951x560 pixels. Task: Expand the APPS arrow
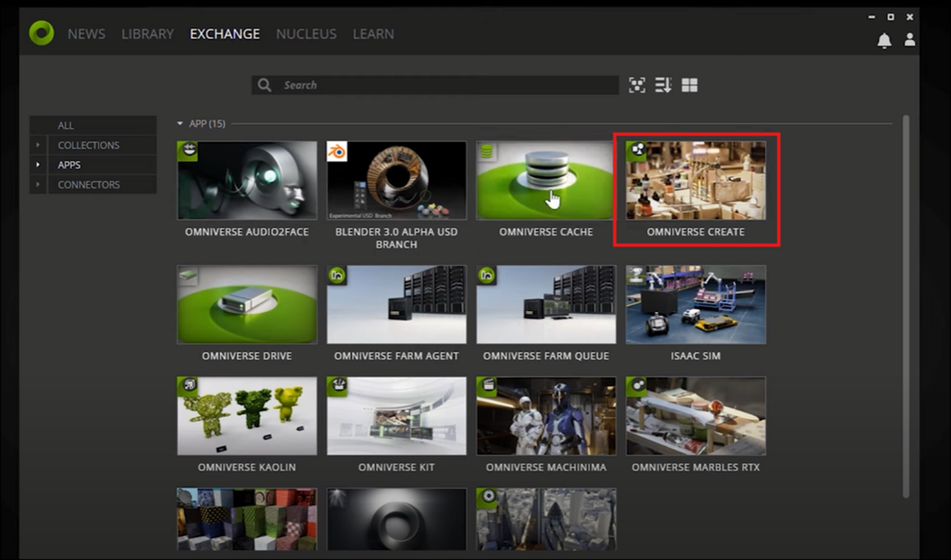(37, 165)
